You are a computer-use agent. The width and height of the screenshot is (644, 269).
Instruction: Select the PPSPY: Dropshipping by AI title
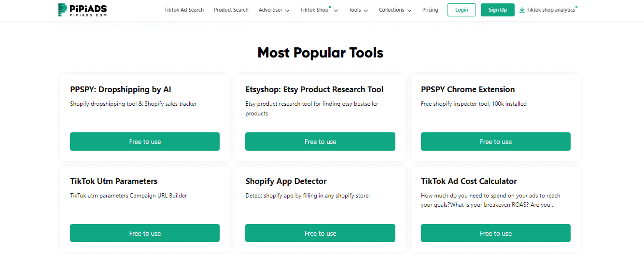[x=121, y=89]
